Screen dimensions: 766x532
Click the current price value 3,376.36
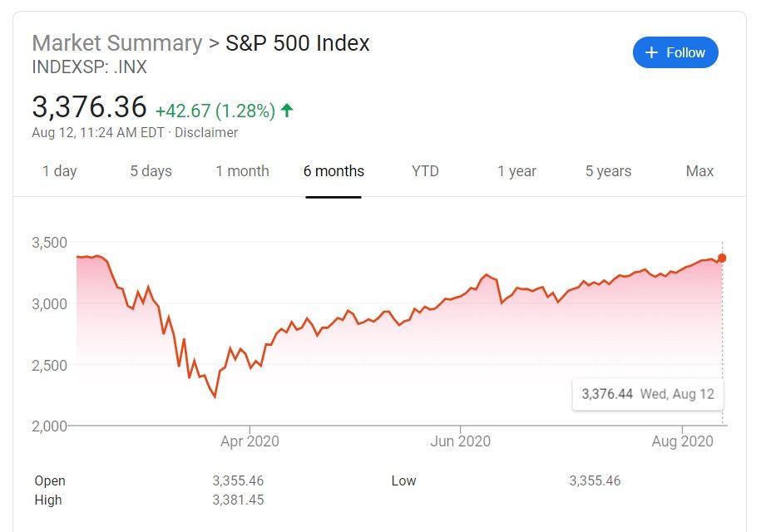(x=88, y=107)
